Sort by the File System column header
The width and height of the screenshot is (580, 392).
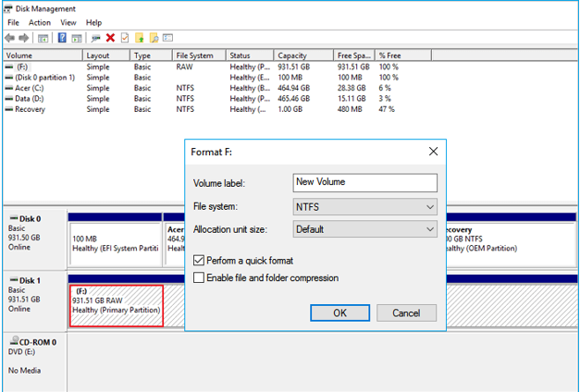[200, 55]
